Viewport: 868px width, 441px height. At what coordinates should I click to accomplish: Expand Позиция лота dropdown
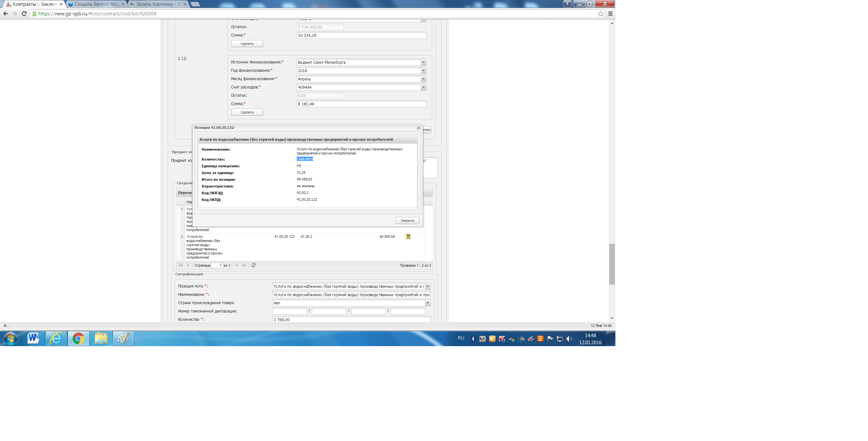[x=428, y=286]
